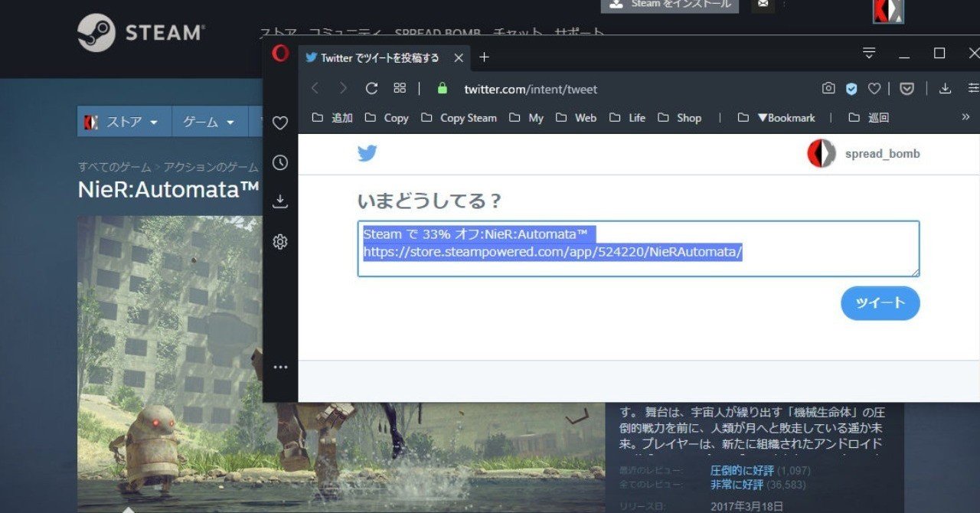Open the 巡回 bookmark folder
Viewport: 980px width, 513px height.
click(x=869, y=118)
